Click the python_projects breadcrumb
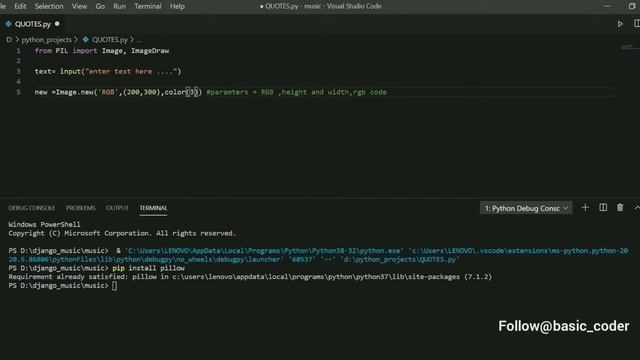This screenshot has width=640, height=360. [47, 40]
